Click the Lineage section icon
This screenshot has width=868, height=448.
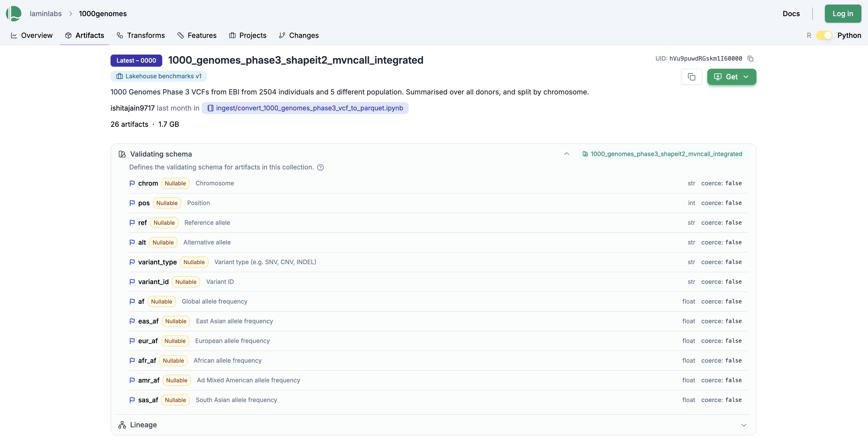point(122,425)
